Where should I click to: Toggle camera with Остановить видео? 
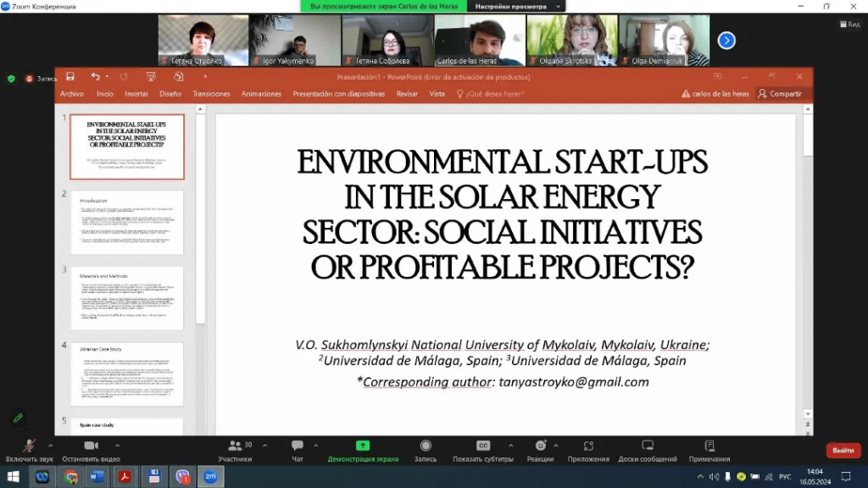pyautogui.click(x=92, y=446)
